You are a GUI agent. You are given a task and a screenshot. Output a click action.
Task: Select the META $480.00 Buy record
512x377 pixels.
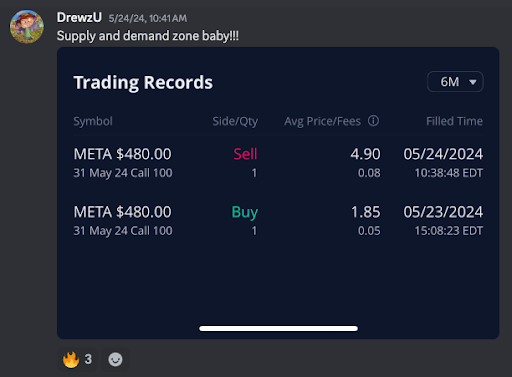click(278, 221)
